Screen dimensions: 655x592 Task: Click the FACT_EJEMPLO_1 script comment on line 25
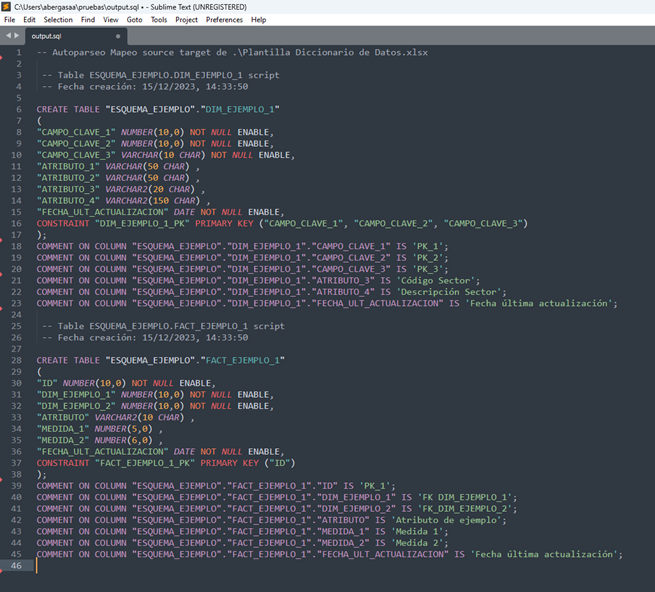pyautogui.click(x=163, y=326)
